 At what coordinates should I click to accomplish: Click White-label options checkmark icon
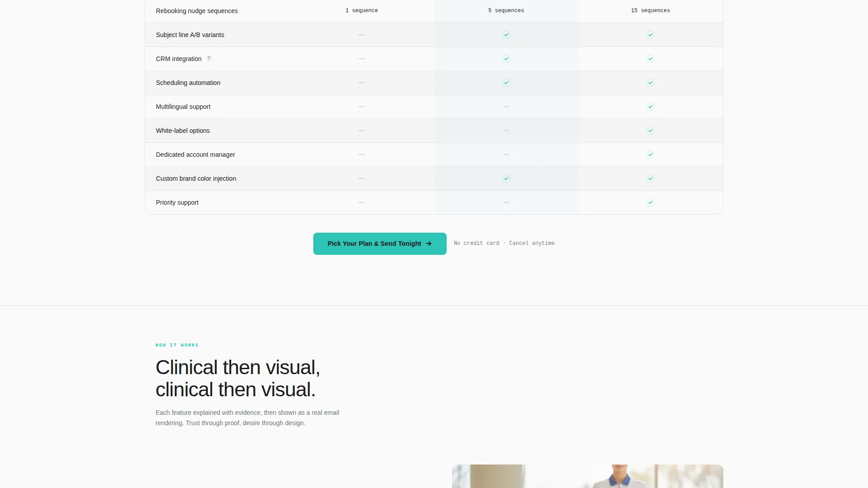(651, 131)
